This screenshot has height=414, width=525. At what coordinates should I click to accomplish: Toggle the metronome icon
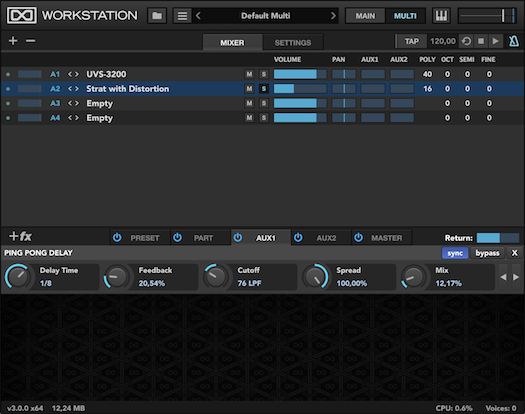tap(514, 41)
